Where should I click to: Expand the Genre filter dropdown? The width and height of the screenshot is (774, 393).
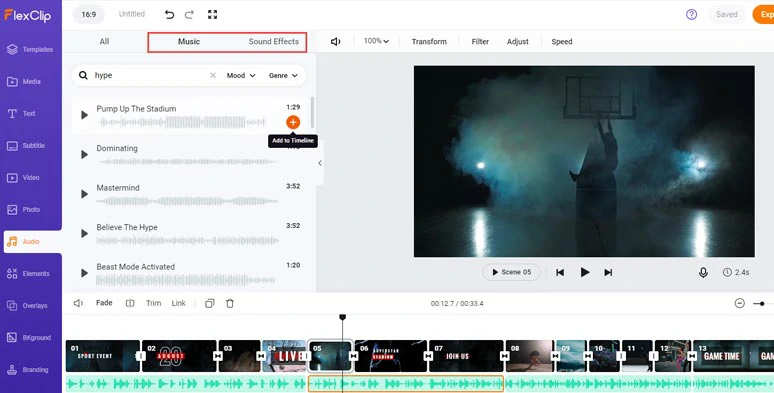(x=283, y=76)
